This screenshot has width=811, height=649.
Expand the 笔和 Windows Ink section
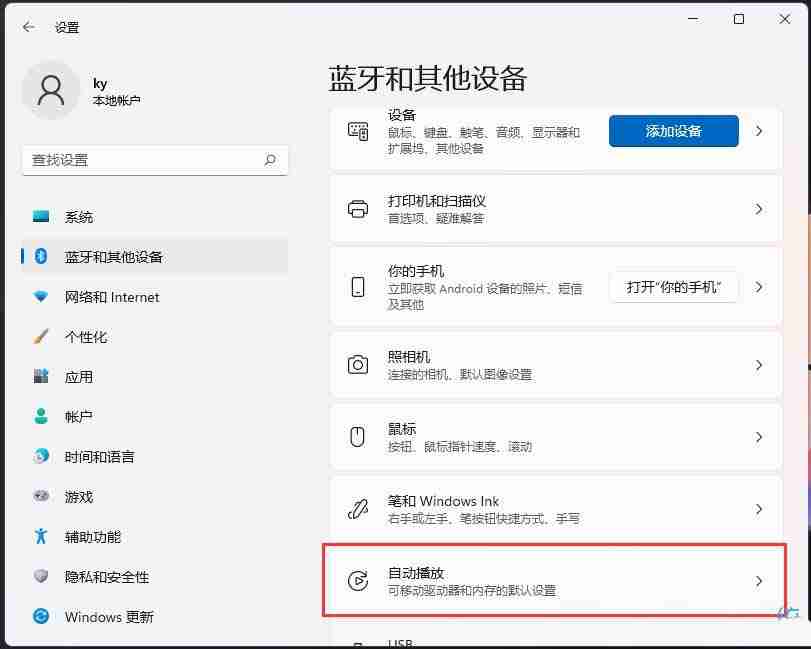tap(759, 509)
